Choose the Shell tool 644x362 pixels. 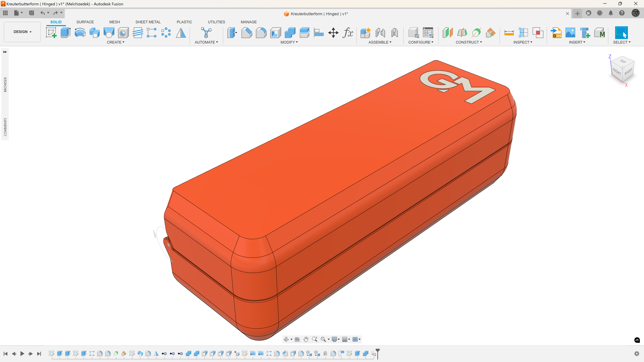(276, 33)
